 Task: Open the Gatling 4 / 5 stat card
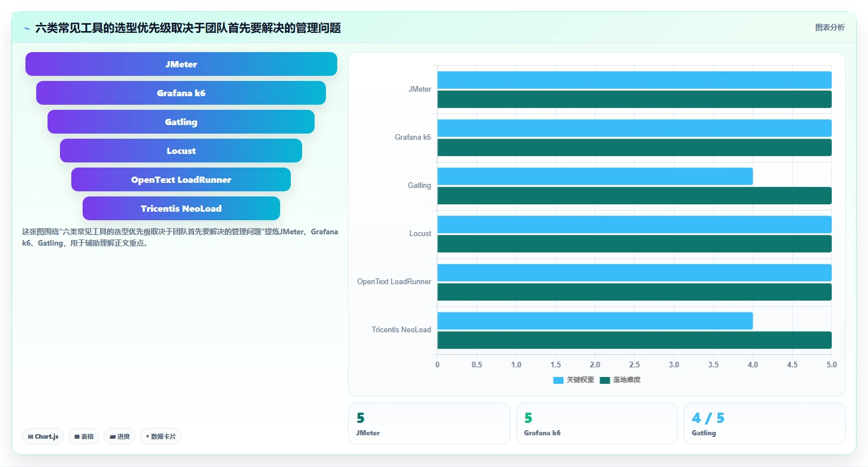pos(764,423)
